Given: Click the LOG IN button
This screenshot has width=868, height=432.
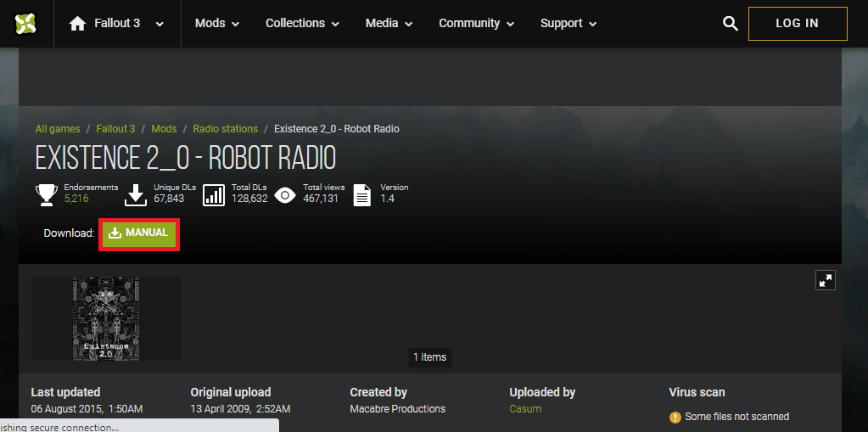Looking at the screenshot, I should pos(798,23).
